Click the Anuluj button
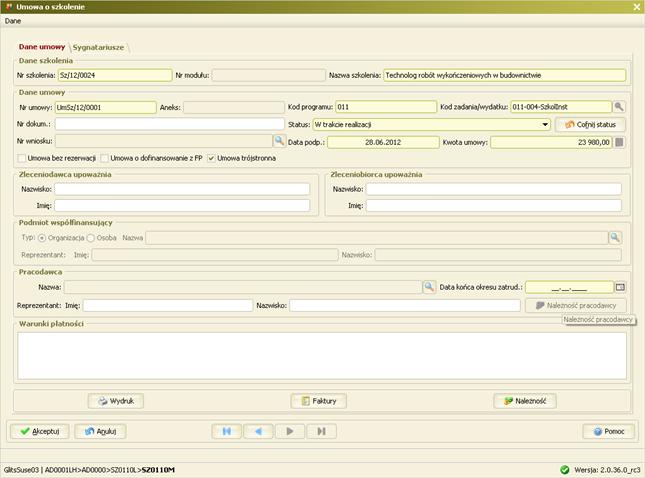Viewport: 645px width, 478px height. pyautogui.click(x=100, y=431)
